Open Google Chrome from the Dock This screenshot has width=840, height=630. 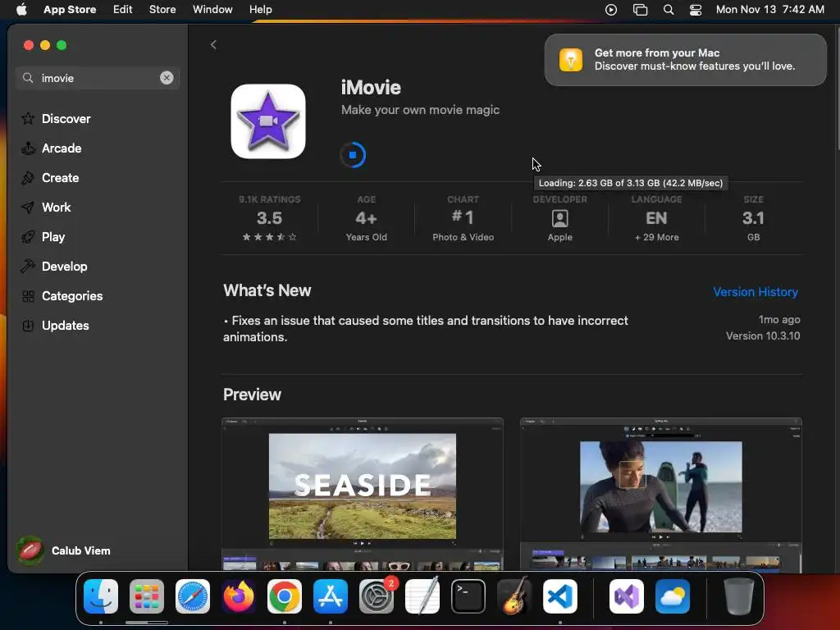(285, 596)
